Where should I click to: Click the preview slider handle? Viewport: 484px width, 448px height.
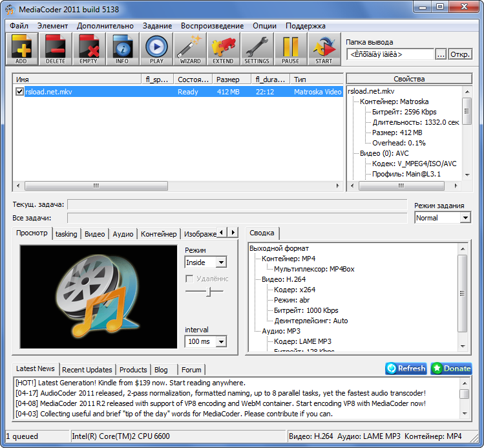(208, 292)
